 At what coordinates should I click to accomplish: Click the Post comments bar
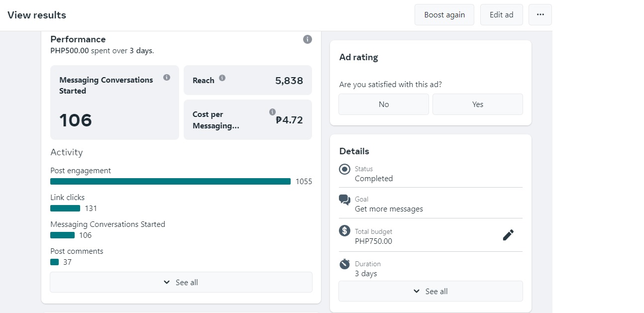pos(55,262)
